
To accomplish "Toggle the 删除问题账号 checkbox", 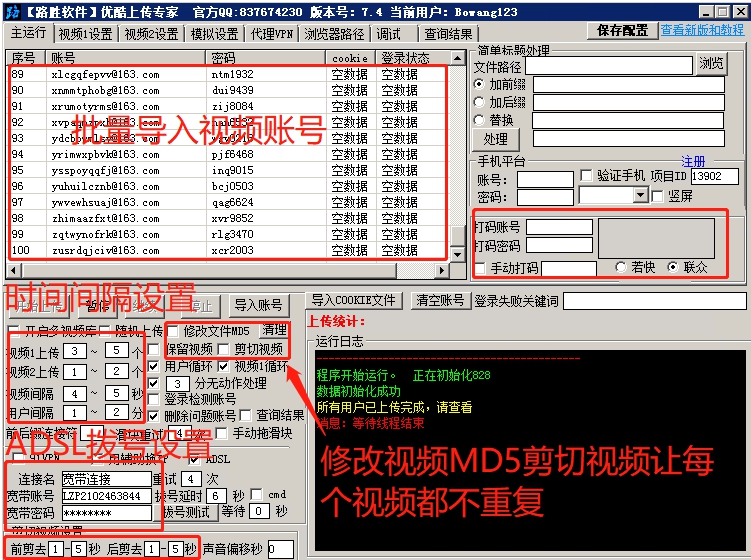I will pos(153,415).
